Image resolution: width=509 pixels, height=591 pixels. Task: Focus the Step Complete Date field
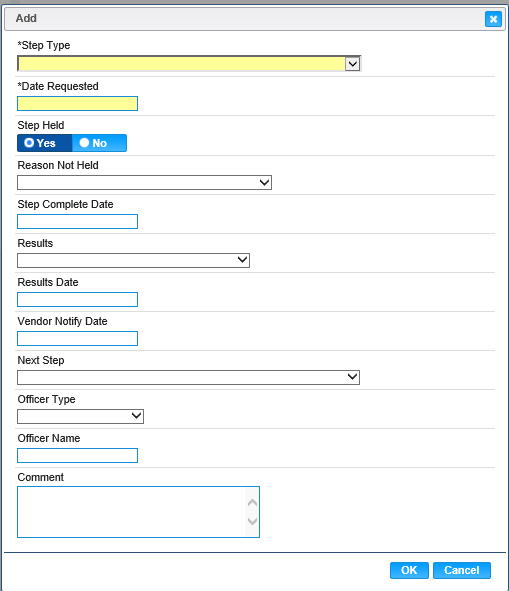tap(77, 222)
